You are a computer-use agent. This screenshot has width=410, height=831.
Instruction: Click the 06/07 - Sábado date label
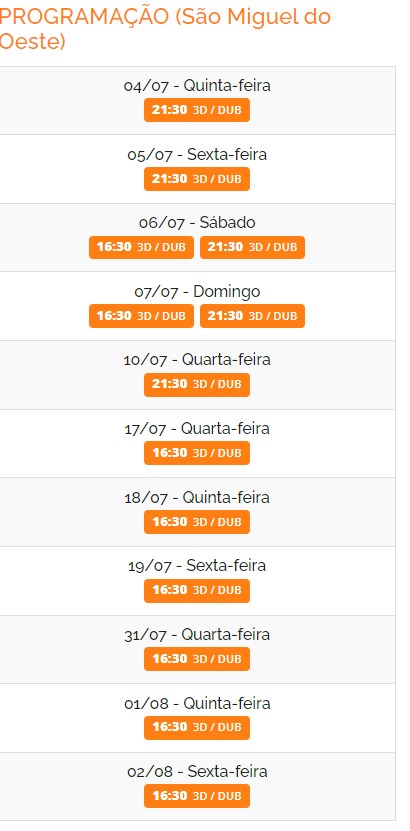click(x=197, y=223)
